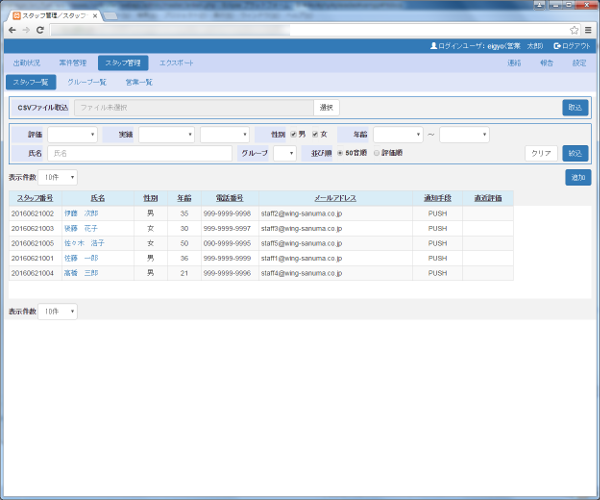Click the ログアウト logout icon link
The width and height of the screenshot is (600, 500).
(557, 46)
